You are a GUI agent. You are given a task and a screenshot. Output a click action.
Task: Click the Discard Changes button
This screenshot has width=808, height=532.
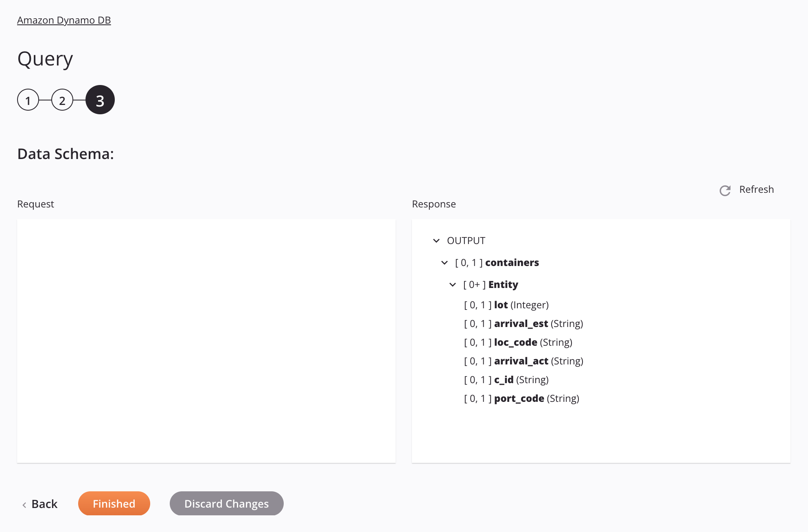226,503
